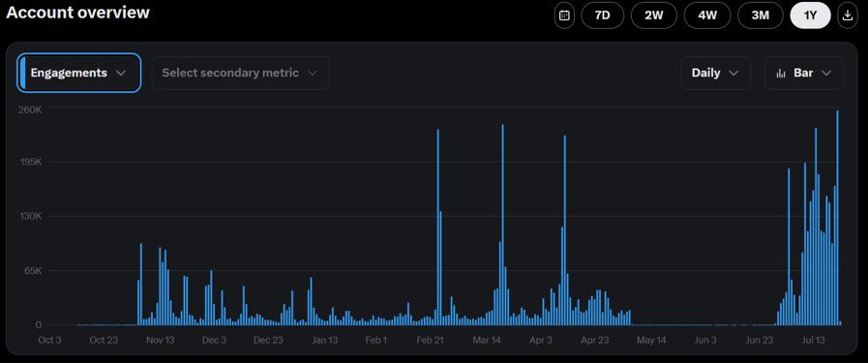Click the Apr 23 x-axis label
868x363 pixels.
click(x=594, y=340)
